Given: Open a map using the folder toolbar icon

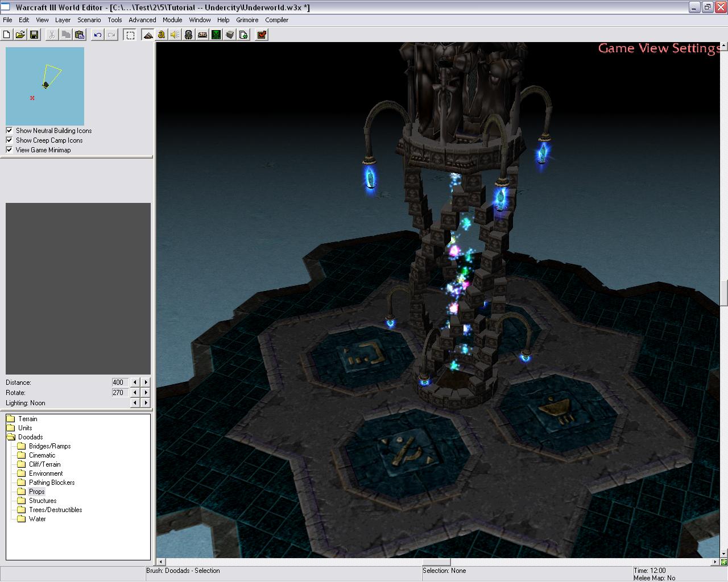Looking at the screenshot, I should pyautogui.click(x=20, y=35).
